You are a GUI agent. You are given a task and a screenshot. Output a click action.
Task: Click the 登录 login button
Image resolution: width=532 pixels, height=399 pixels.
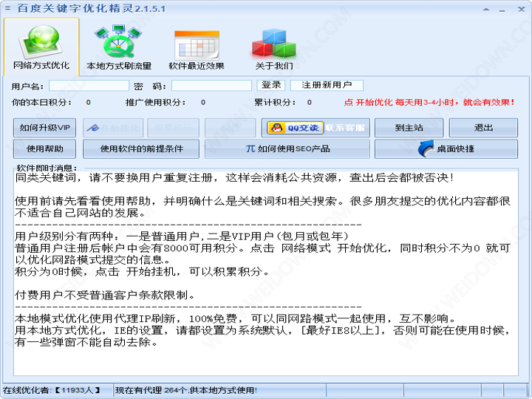pos(270,85)
